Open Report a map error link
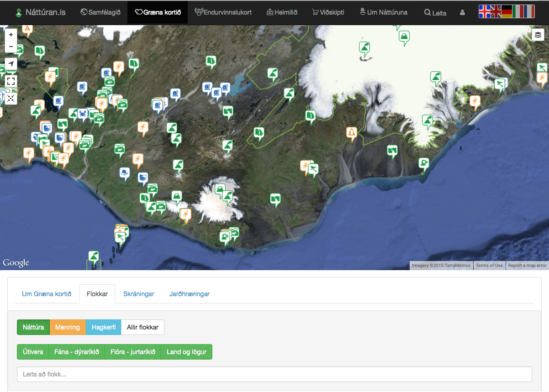Viewport: 549px width, 392px height. click(527, 266)
